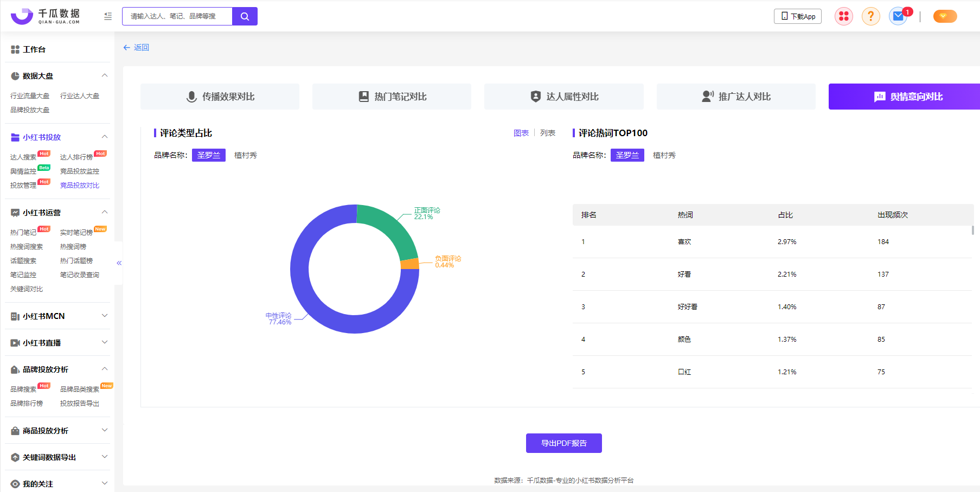Click speaker icon on 推广达人对比 tab
Image resolution: width=980 pixels, height=492 pixels.
(708, 97)
